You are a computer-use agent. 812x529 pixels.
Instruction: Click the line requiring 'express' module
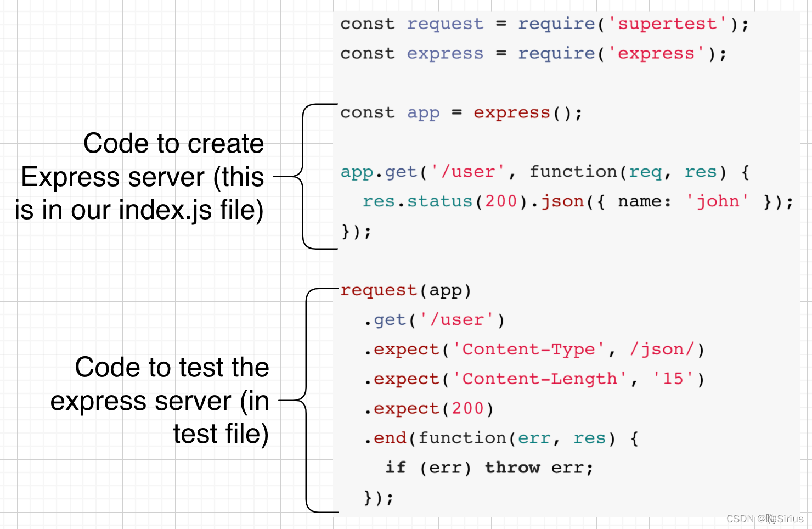533,54
